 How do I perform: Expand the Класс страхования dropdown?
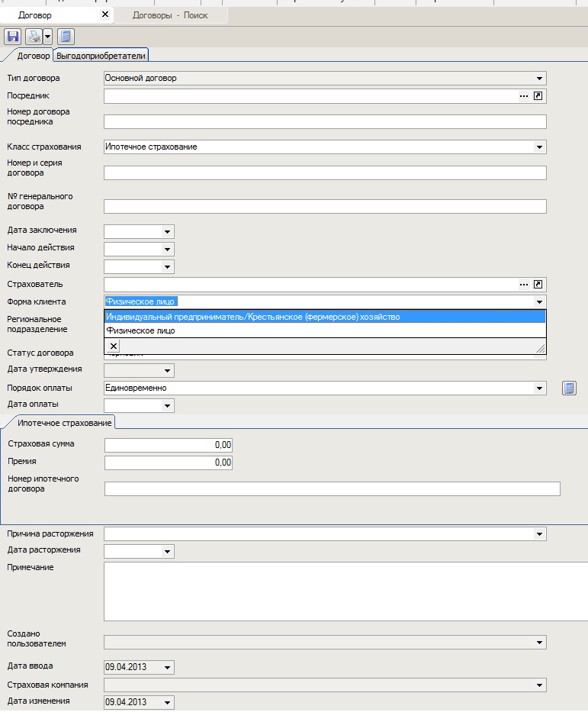pos(539,147)
